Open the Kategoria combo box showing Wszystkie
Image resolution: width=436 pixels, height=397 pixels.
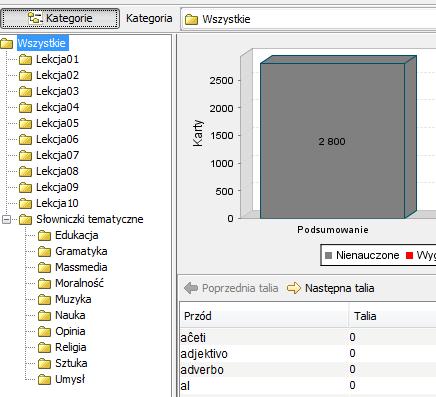[x=308, y=19]
